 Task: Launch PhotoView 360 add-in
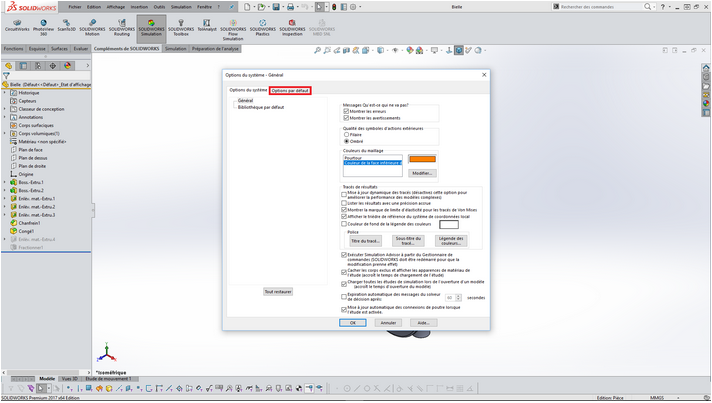[43, 27]
